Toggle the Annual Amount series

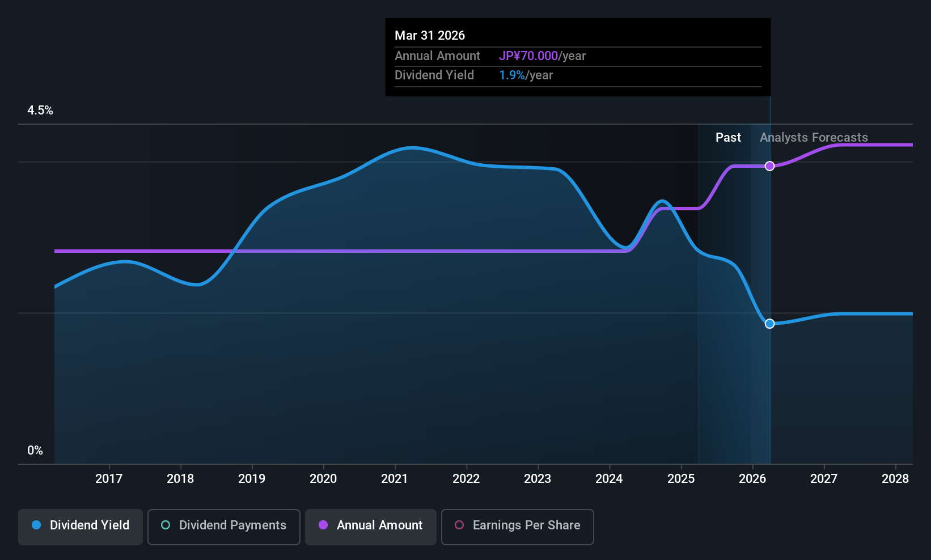click(371, 527)
